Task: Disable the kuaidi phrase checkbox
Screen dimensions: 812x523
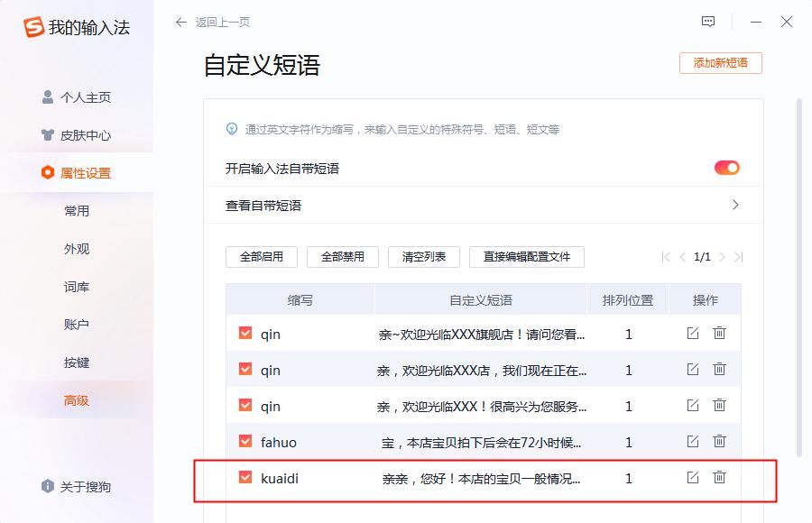Action: (x=244, y=479)
